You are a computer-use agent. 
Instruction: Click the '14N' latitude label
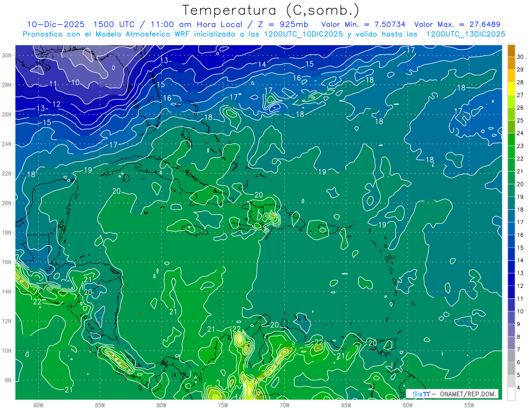pyautogui.click(x=7, y=292)
